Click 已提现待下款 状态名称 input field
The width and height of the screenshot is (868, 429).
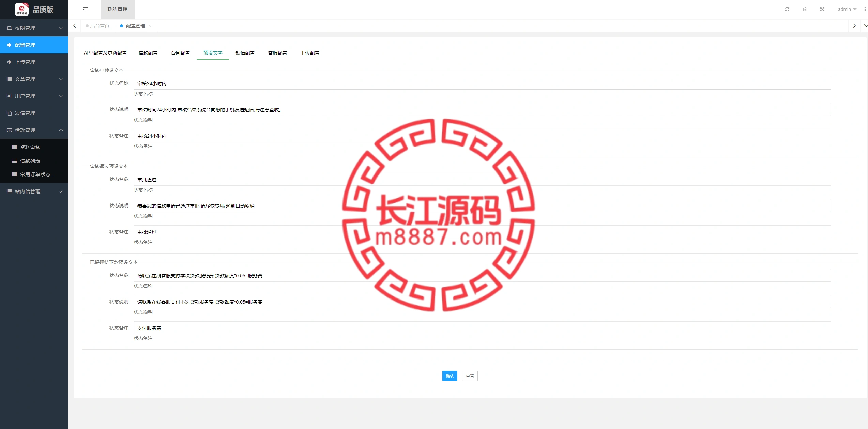coord(482,275)
